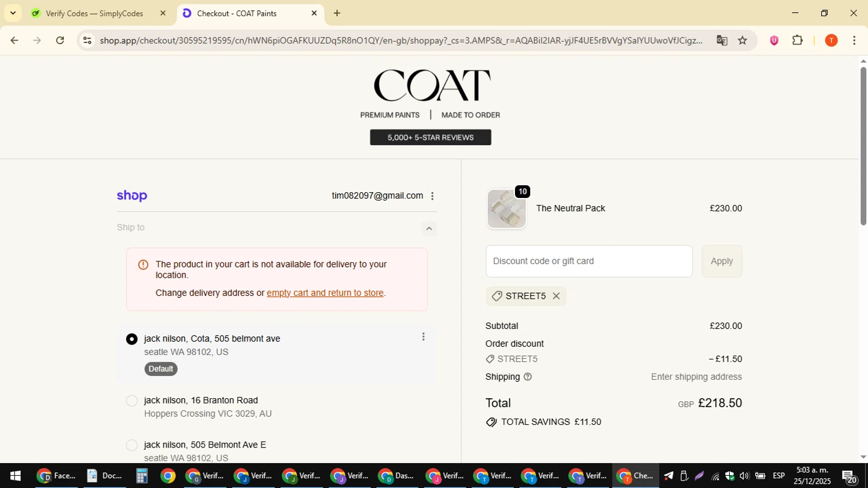This screenshot has height=488, width=868.
Task: Open the Calculator taskbar app
Action: pyautogui.click(x=142, y=476)
